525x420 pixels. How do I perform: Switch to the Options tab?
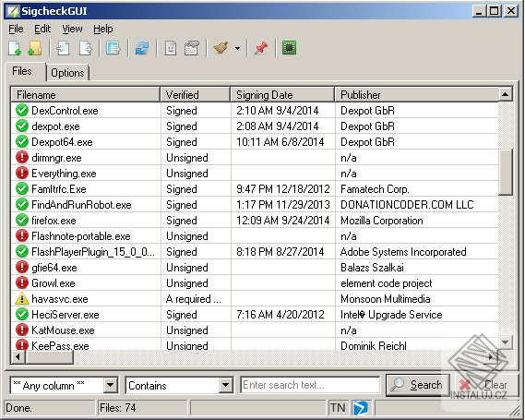pos(67,73)
